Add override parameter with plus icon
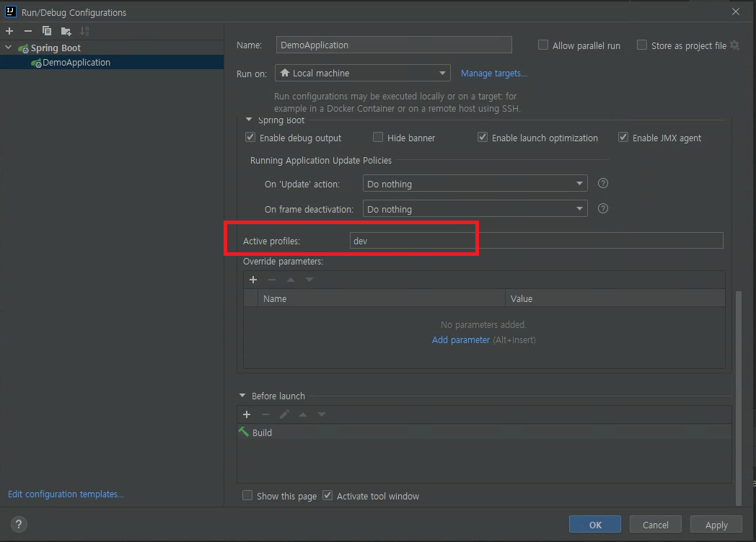 tap(253, 280)
